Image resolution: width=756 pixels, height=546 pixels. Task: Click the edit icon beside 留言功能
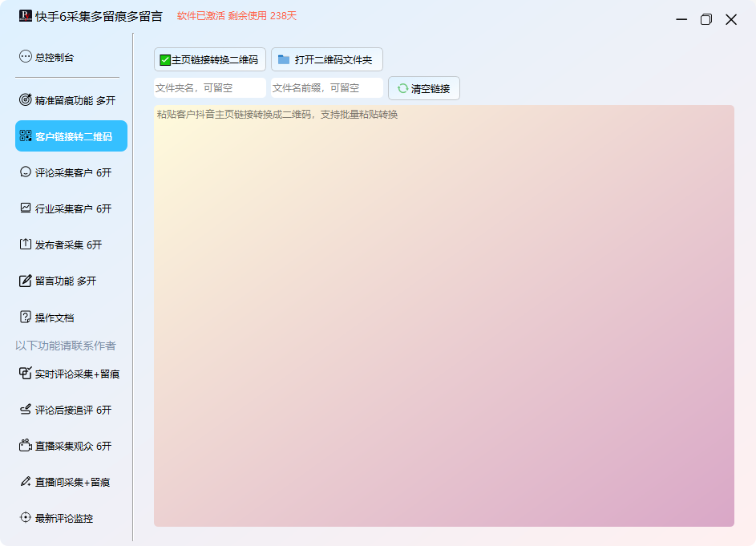tap(26, 281)
